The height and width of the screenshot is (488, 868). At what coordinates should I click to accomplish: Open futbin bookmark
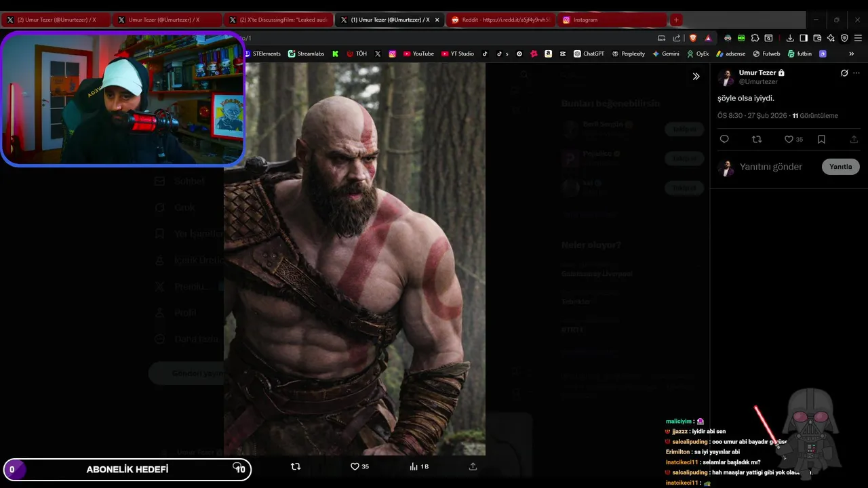(x=800, y=54)
